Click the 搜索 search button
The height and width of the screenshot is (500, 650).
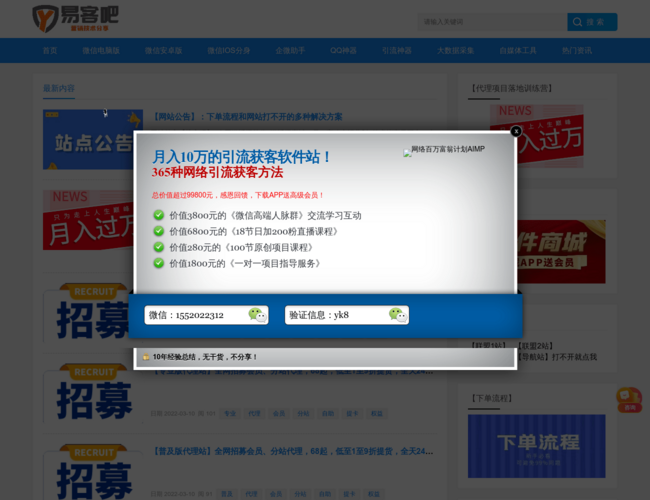(592, 22)
